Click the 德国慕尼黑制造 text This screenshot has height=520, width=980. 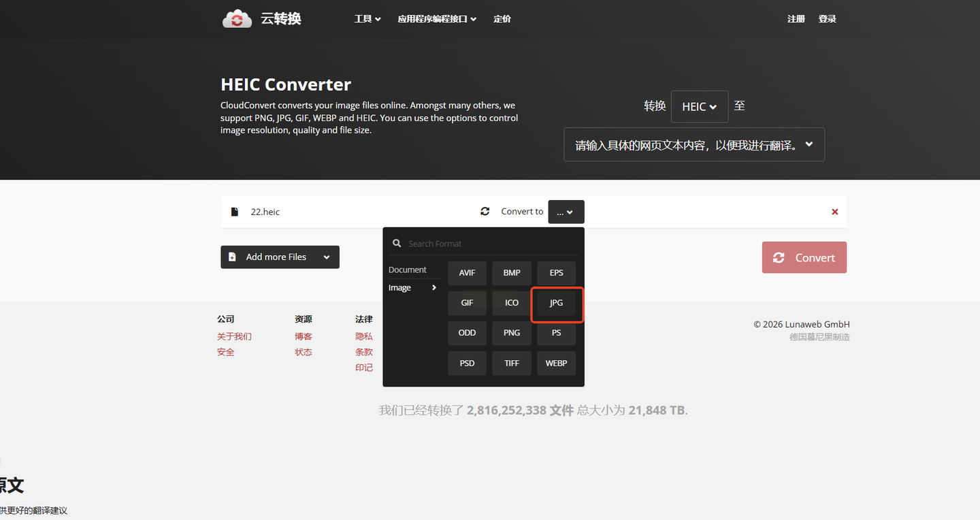tap(819, 337)
